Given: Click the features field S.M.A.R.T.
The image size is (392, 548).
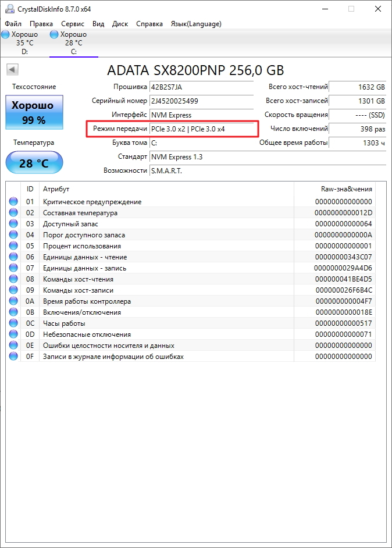Looking at the screenshot, I should (268, 171).
